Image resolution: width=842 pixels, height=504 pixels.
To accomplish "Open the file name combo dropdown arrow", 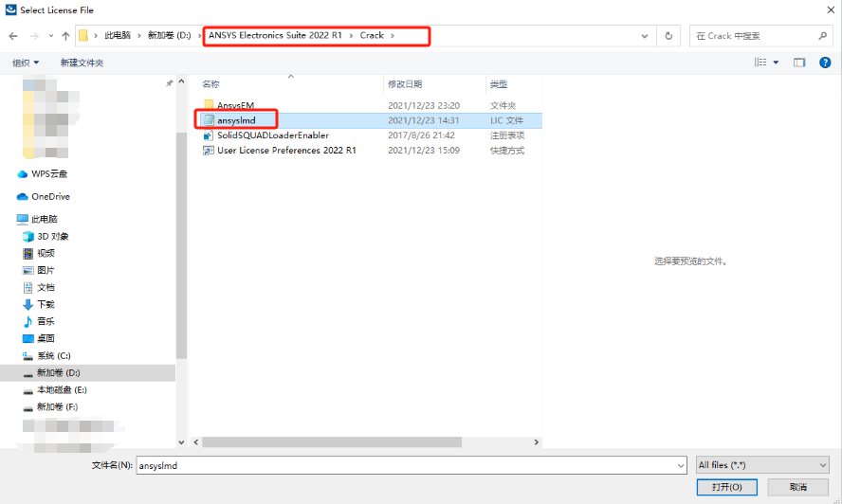I will [x=681, y=465].
